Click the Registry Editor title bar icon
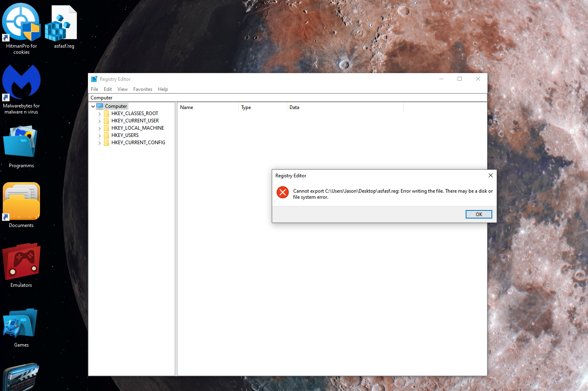This screenshot has height=391, width=588. coord(94,79)
